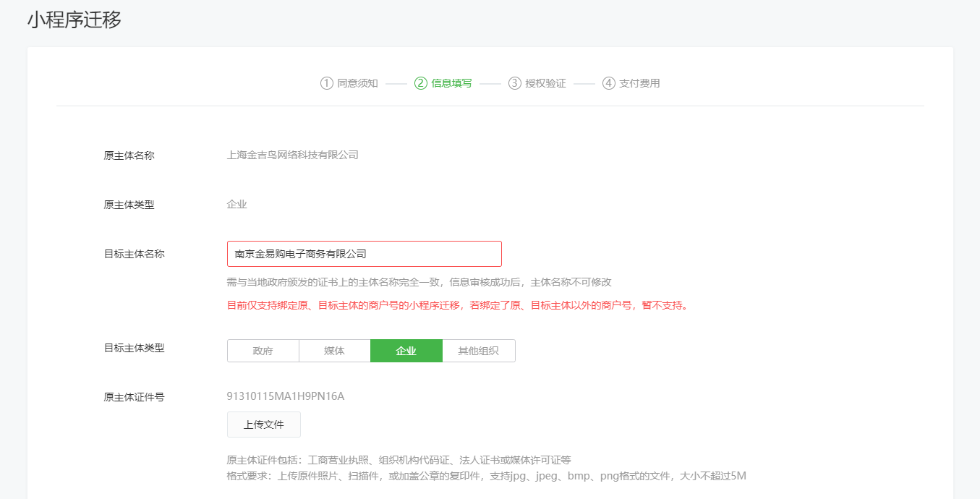Click the 格式要求 file format note
The width and height of the screenshot is (980, 499).
tap(487, 476)
